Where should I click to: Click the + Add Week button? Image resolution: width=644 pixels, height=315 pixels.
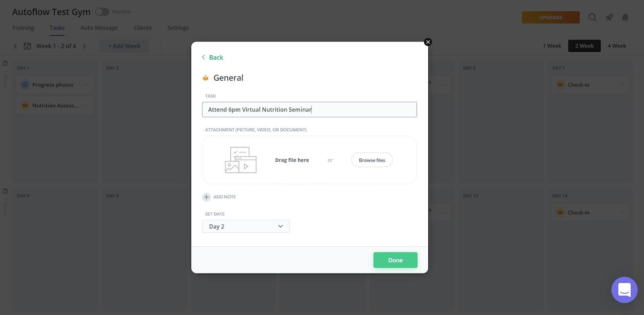124,46
